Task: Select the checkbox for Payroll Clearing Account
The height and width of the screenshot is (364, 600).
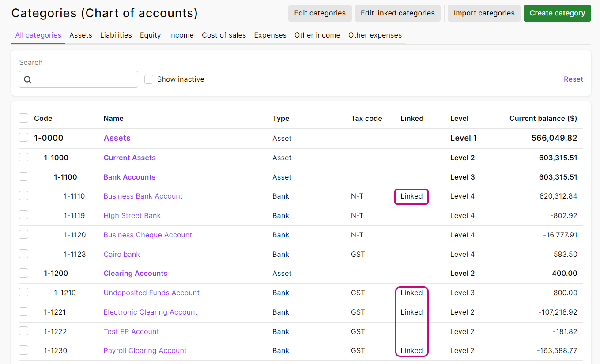Action: (23, 350)
